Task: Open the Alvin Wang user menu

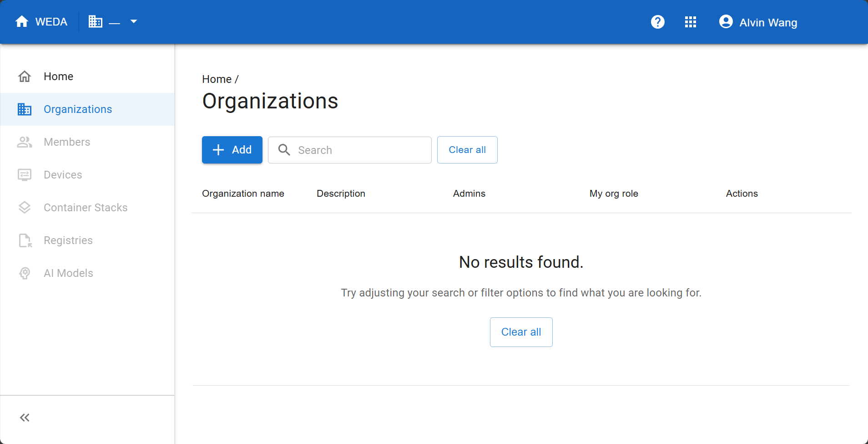Action: coord(758,22)
